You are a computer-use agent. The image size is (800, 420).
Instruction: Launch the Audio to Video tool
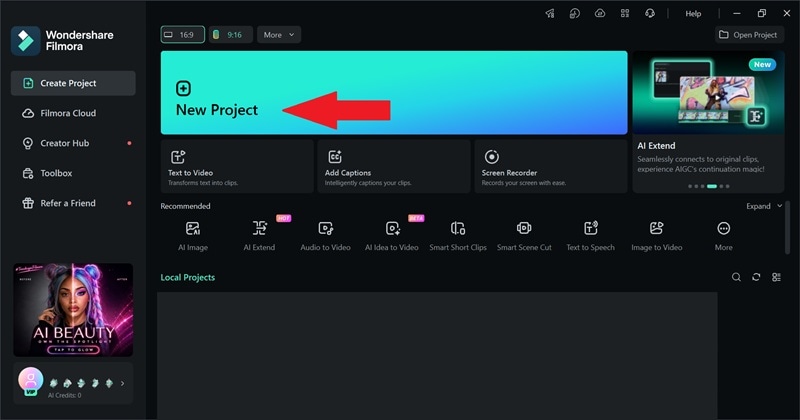(326, 235)
